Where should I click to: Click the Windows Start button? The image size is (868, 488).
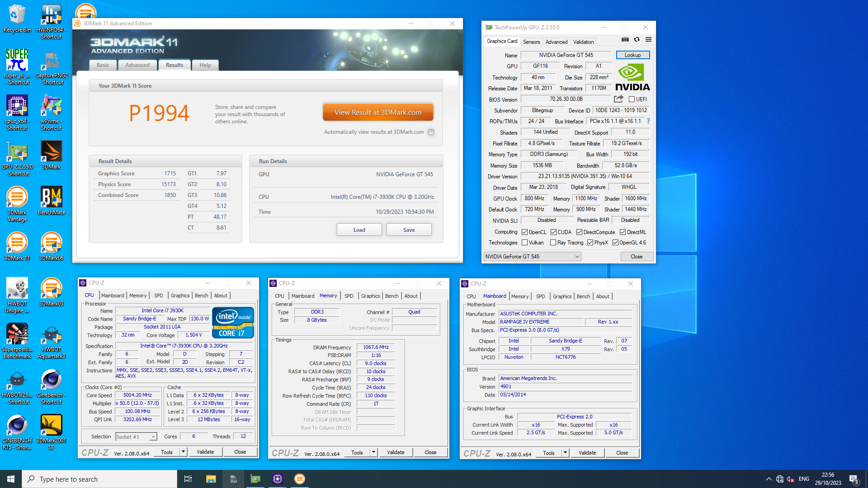pos(11,479)
